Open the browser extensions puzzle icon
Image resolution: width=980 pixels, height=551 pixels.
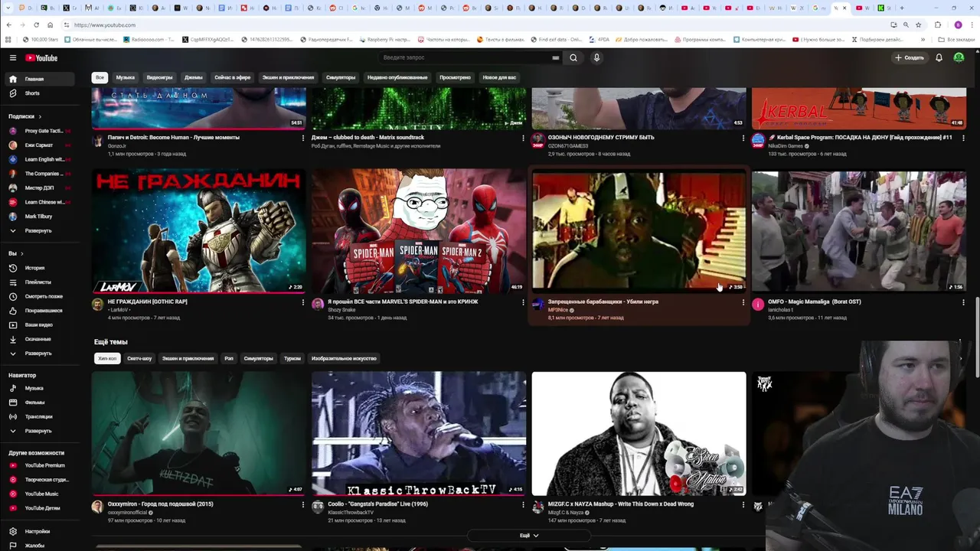pos(938,24)
